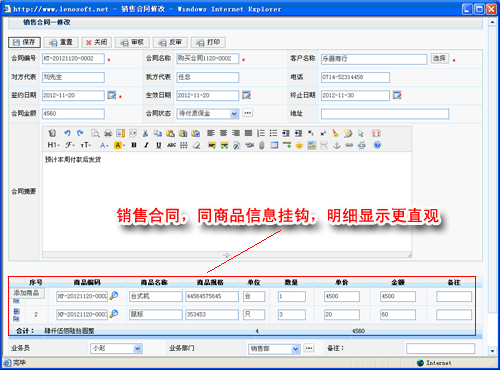
Task: Click the 审核 approve button
Action: [132, 42]
